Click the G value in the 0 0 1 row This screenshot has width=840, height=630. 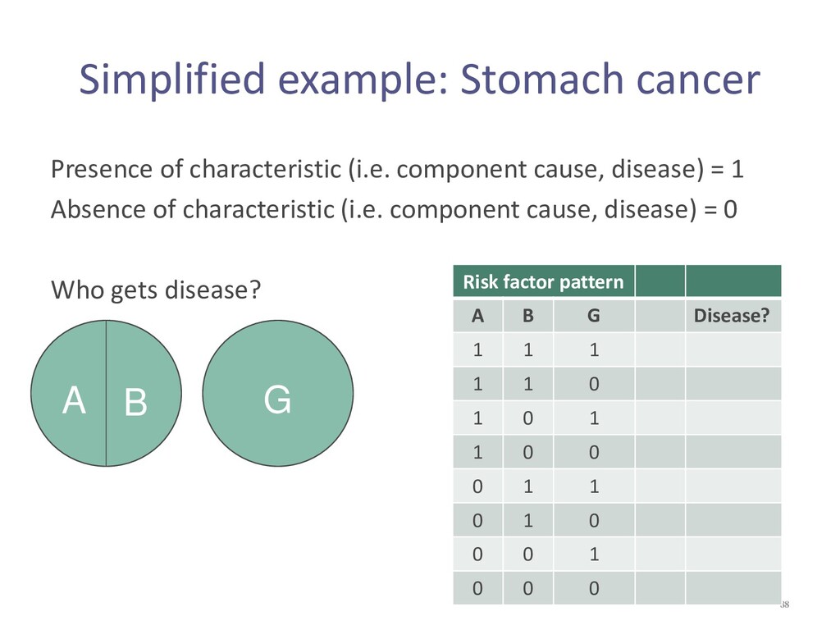pos(594,554)
